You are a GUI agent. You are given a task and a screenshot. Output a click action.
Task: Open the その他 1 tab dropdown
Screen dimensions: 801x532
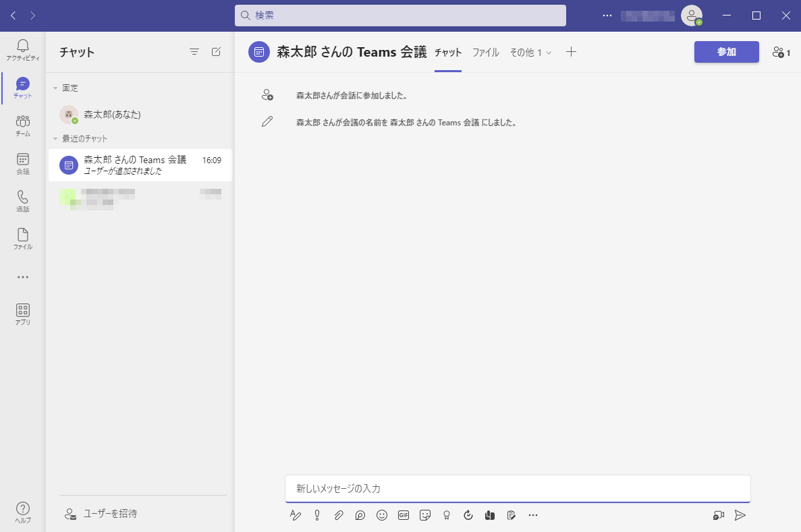tap(530, 52)
